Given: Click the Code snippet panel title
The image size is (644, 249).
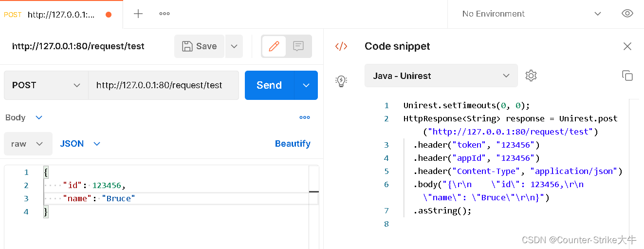Looking at the screenshot, I should coord(397,46).
